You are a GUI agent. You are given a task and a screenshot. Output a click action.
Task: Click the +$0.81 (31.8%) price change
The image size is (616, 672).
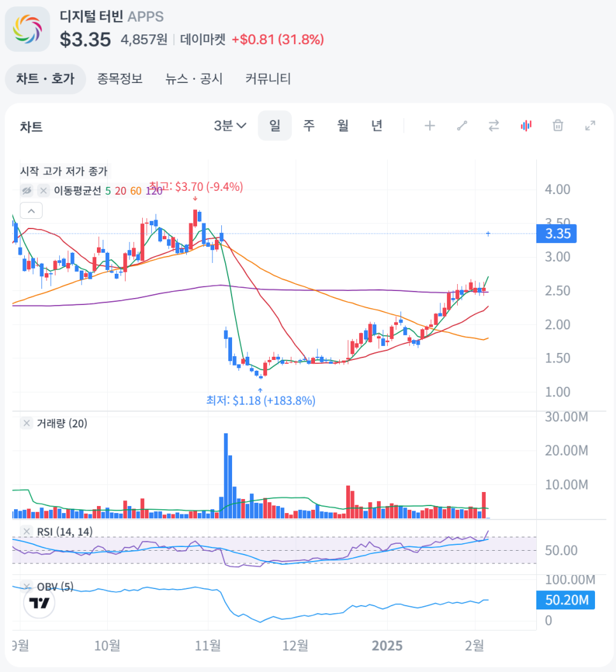click(x=277, y=40)
